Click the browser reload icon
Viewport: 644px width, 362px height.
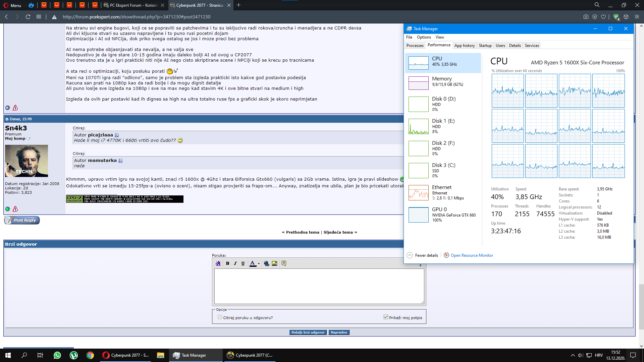28,17
